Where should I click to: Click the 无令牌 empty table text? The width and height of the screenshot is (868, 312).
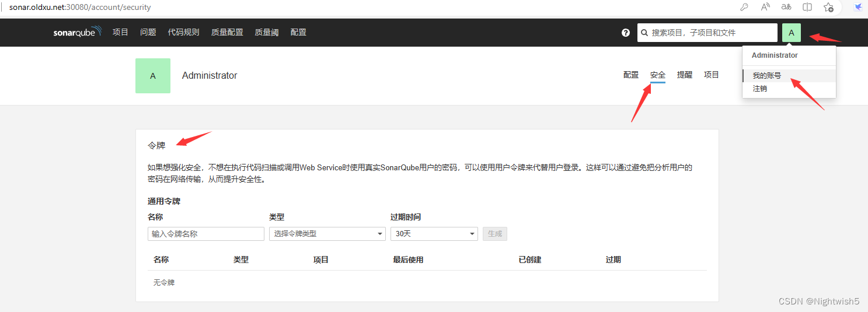pyautogui.click(x=164, y=283)
